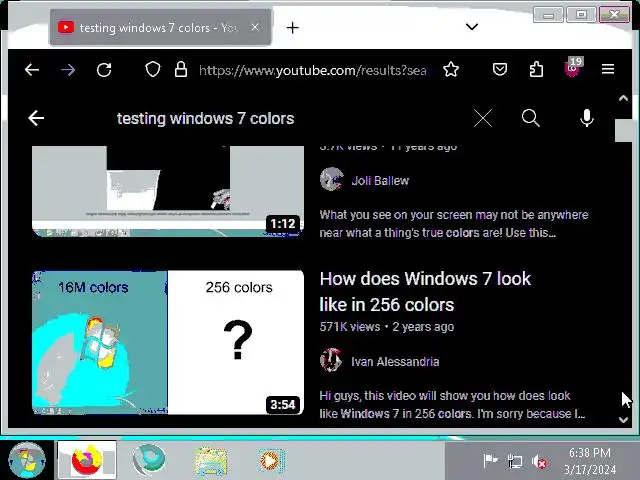The width and height of the screenshot is (640, 480).
Task: Exit YouTube search with the back arrow
Action: (x=36, y=118)
